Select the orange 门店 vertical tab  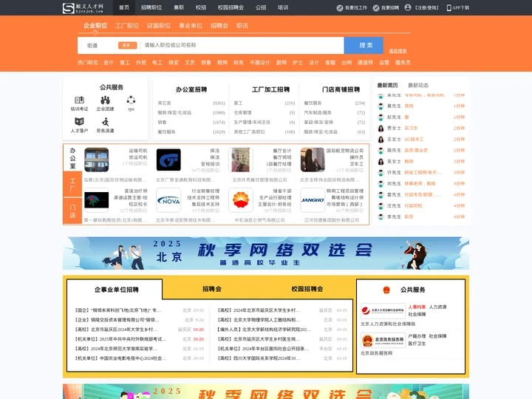click(x=72, y=211)
